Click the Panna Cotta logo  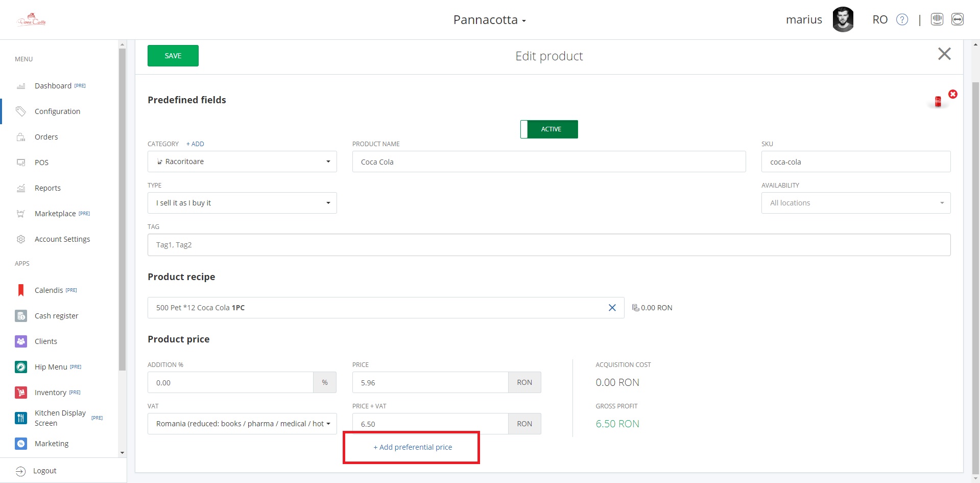[x=32, y=20]
